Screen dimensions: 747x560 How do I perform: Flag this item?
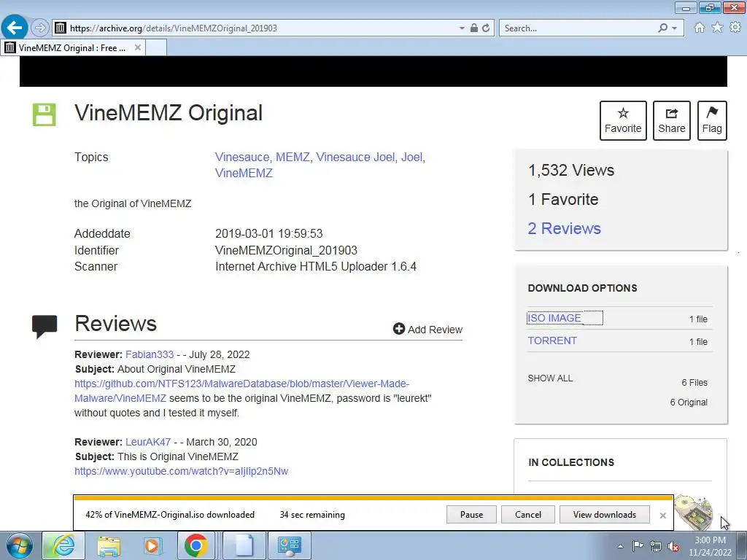[712, 120]
